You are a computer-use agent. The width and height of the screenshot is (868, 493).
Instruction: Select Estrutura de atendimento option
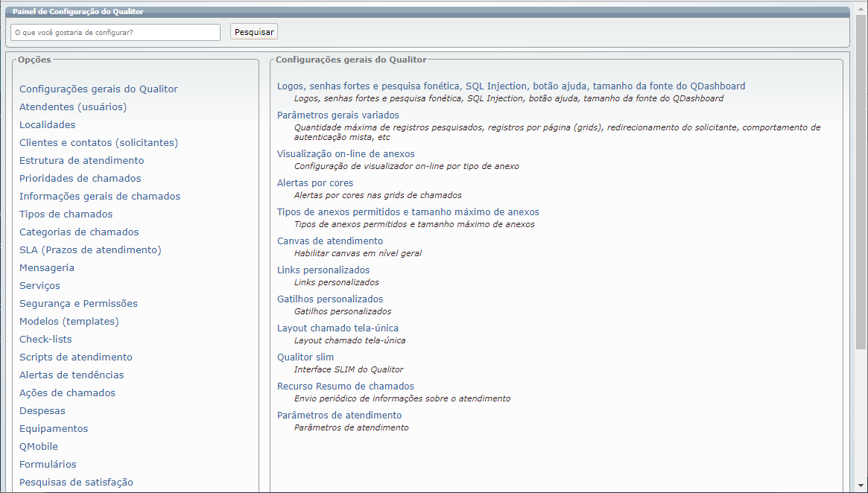pos(81,160)
